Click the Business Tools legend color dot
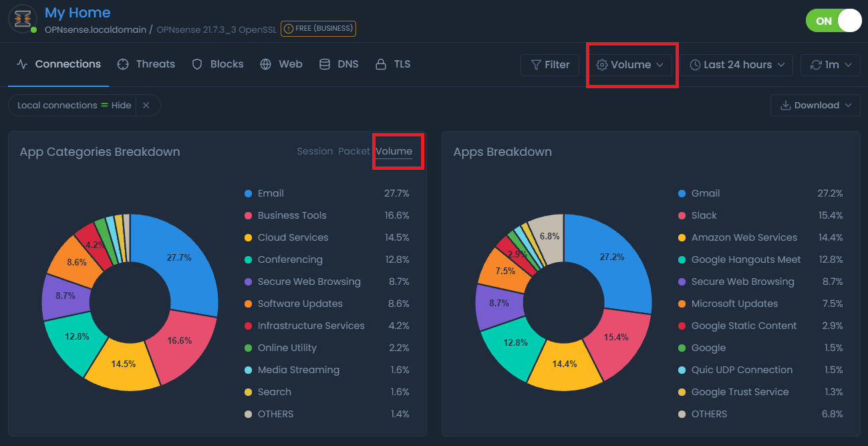Viewport: 868px width, 446px height. tap(248, 215)
